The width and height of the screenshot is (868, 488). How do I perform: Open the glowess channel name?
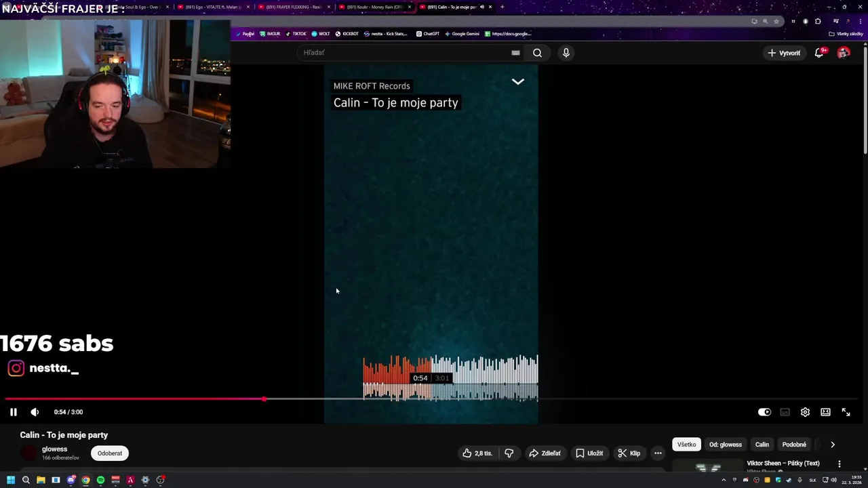point(54,449)
